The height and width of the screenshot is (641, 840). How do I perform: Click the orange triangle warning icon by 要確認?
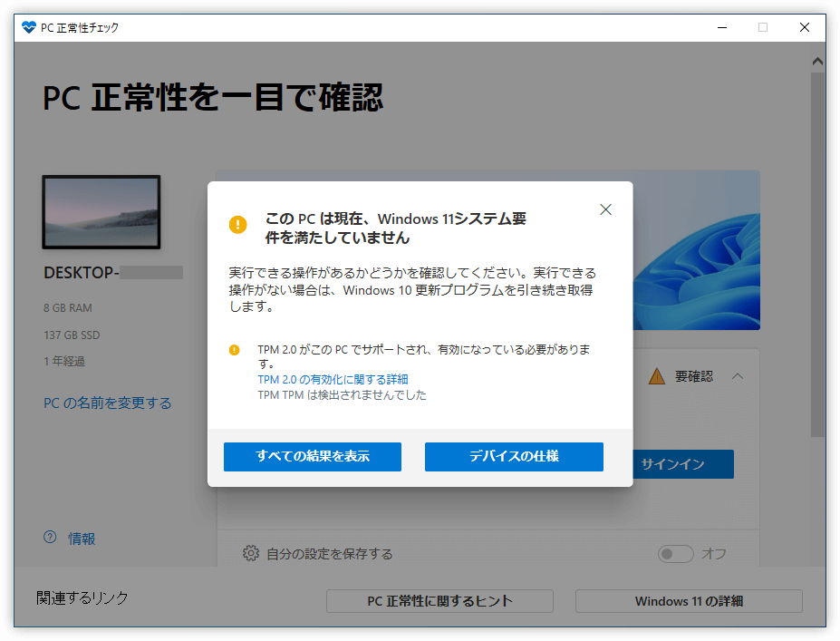[657, 376]
